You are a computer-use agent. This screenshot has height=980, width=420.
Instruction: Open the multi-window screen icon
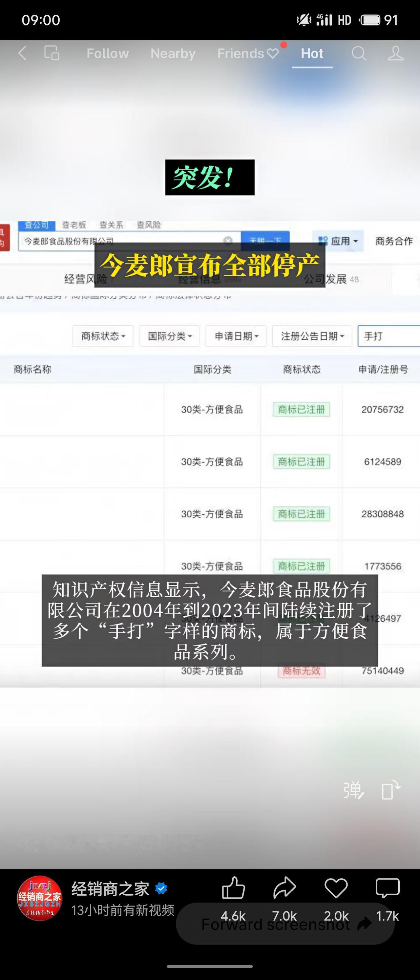pyautogui.click(x=52, y=53)
